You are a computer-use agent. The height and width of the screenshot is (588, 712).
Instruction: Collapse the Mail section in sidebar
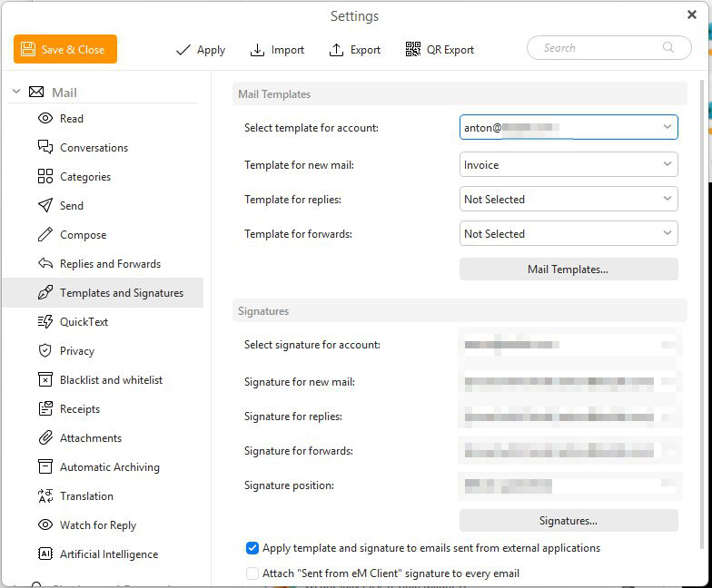(15, 93)
